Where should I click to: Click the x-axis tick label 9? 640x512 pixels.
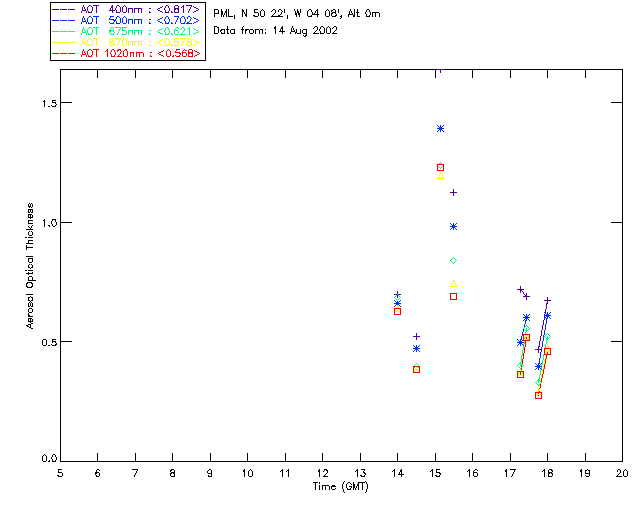pyautogui.click(x=210, y=473)
